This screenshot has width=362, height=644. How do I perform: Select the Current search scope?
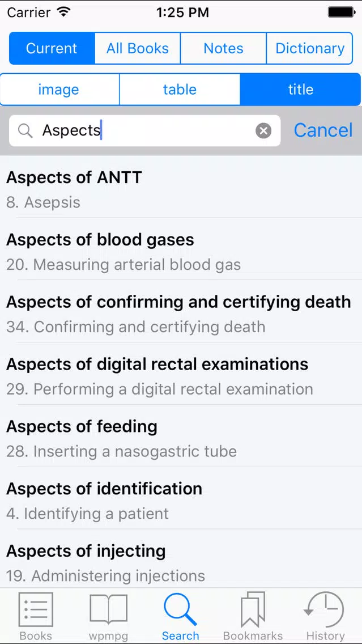pyautogui.click(x=52, y=48)
